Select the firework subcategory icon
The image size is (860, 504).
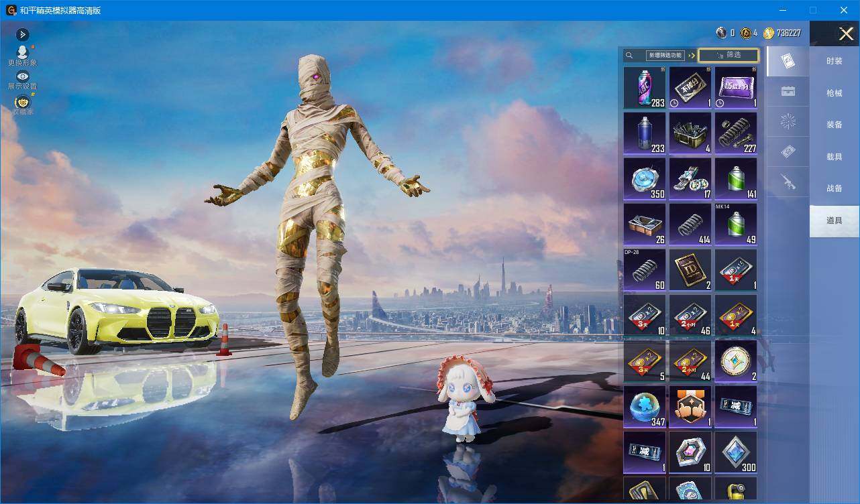[x=788, y=121]
